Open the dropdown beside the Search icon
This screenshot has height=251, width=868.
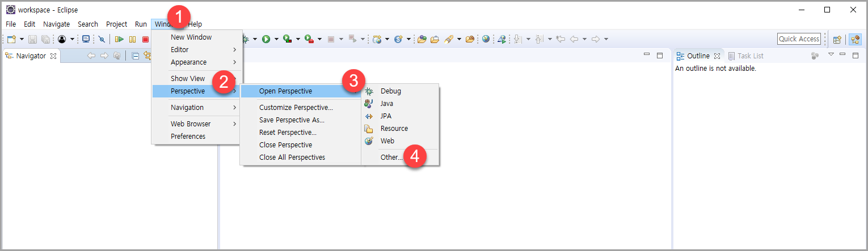pyautogui.click(x=459, y=39)
